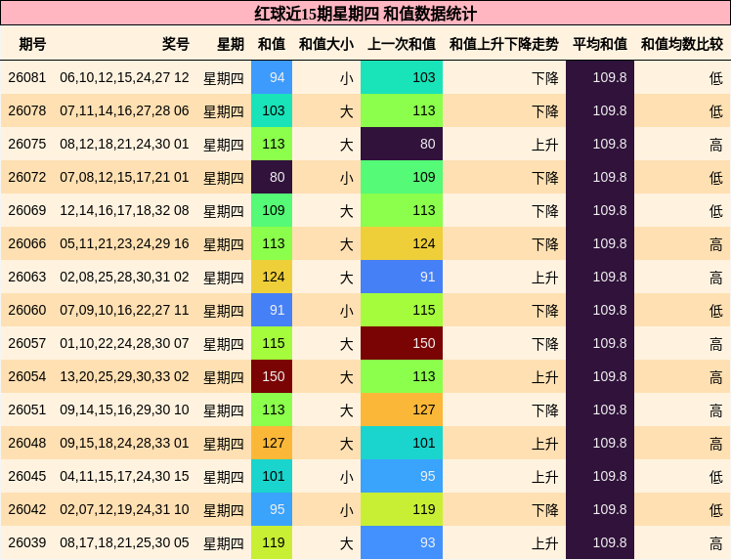Click winning numbers 08,17,18,21,25,30 05

[x=124, y=542]
